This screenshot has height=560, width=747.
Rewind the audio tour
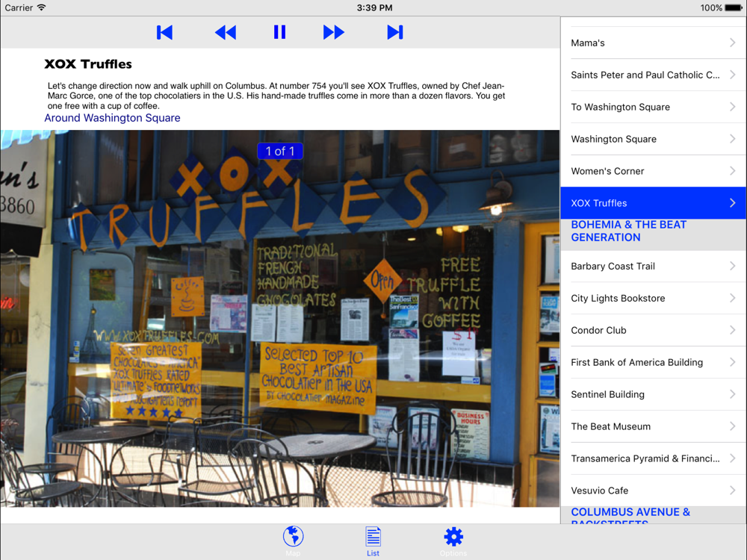[x=226, y=32]
